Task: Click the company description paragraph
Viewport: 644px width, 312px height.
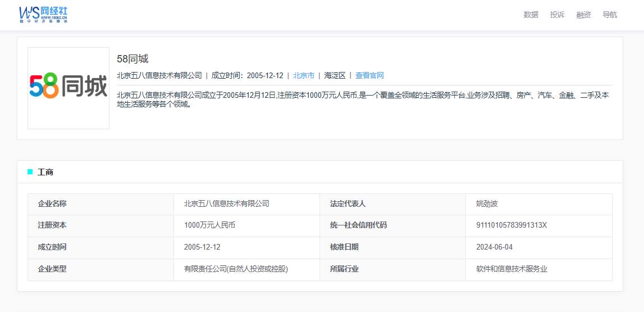Action: click(363, 100)
